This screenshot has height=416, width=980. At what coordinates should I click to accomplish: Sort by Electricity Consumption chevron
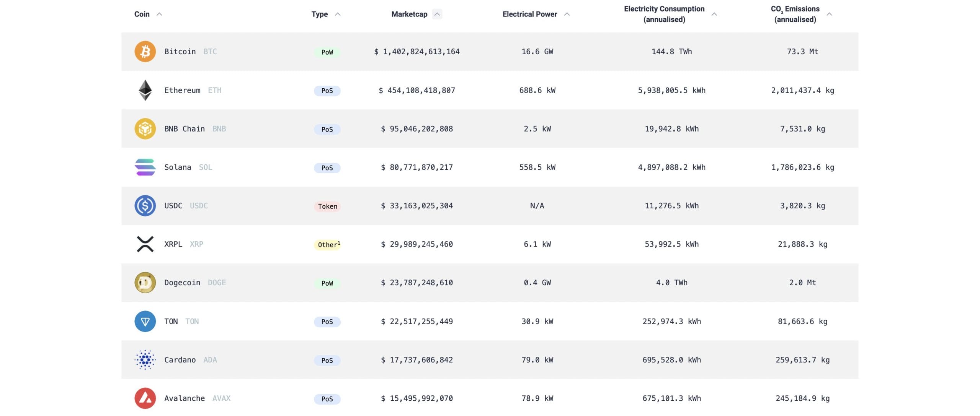(714, 14)
